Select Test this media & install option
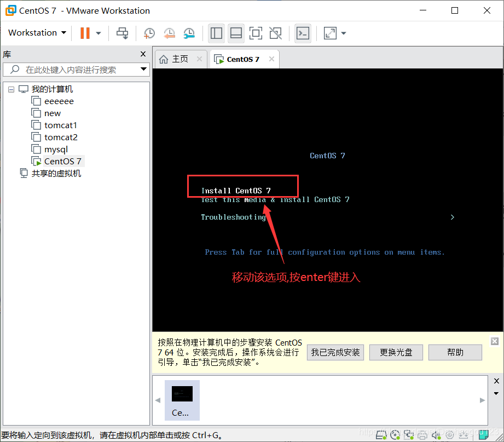The width and height of the screenshot is (504, 442). pyautogui.click(x=275, y=200)
